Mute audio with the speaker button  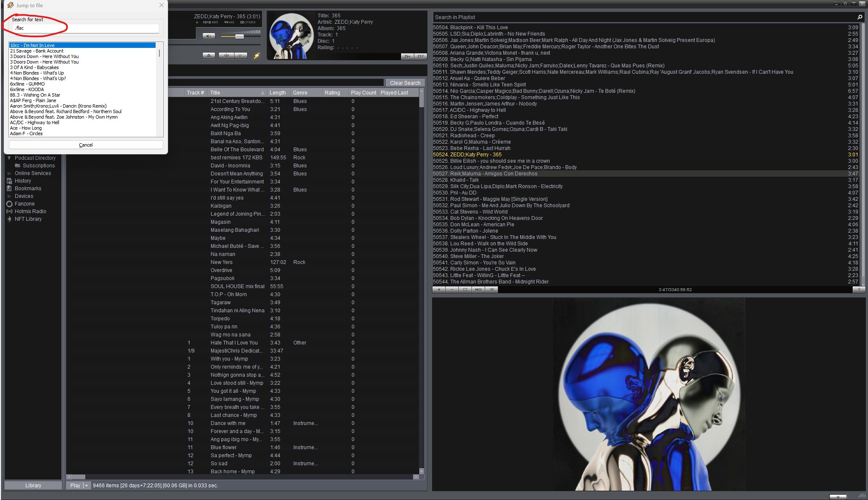209,36
